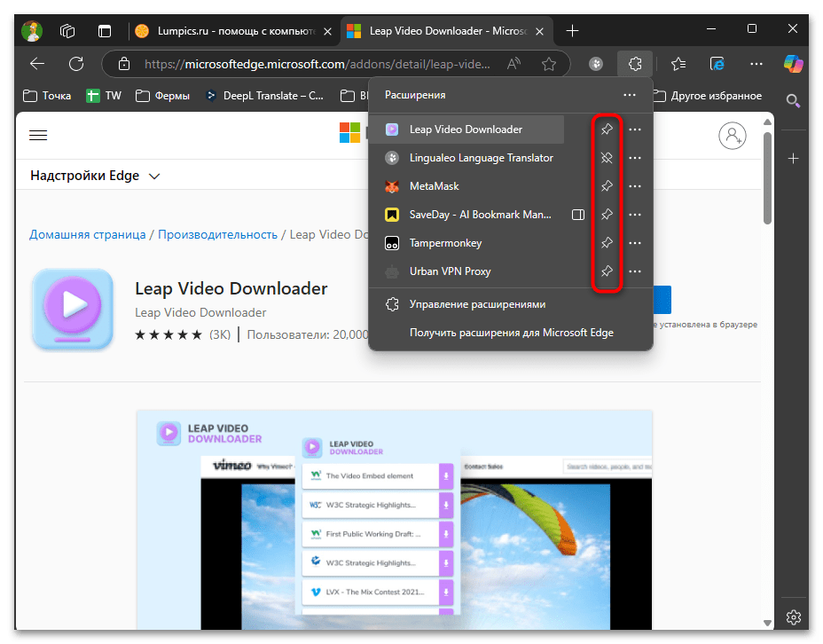Open the vertical tabs toggle icon

(x=105, y=31)
